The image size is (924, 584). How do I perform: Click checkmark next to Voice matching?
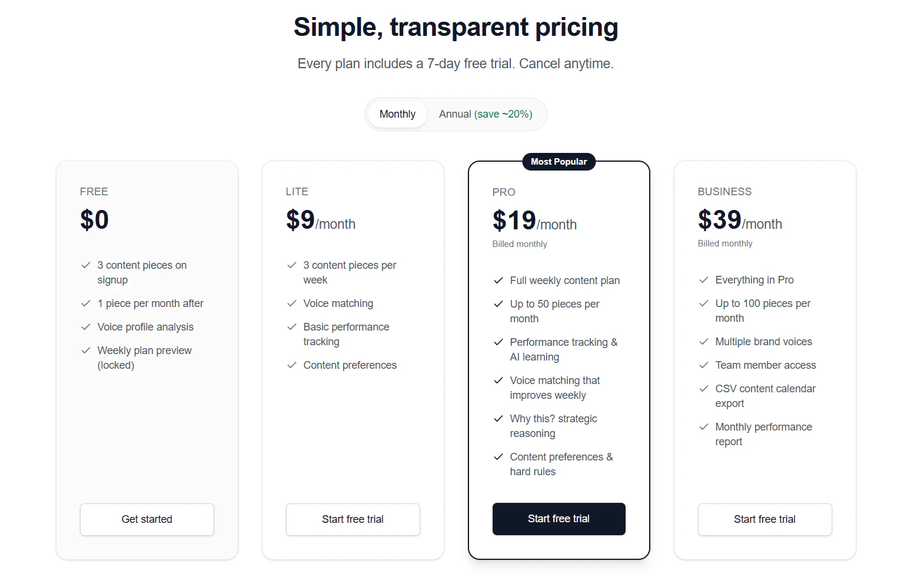coord(292,303)
